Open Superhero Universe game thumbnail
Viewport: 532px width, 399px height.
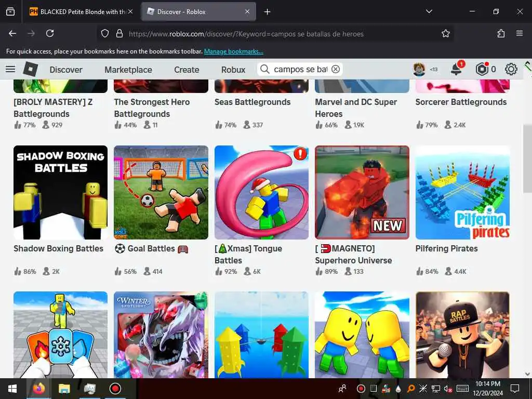(362, 192)
